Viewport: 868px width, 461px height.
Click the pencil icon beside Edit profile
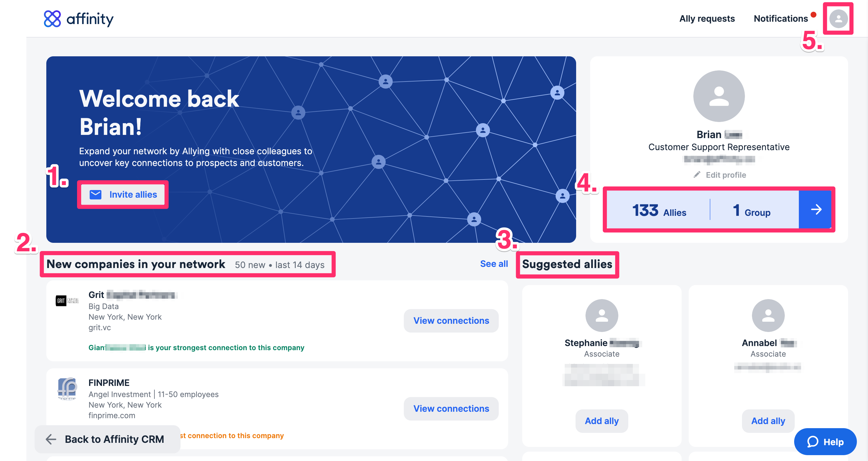697,175
